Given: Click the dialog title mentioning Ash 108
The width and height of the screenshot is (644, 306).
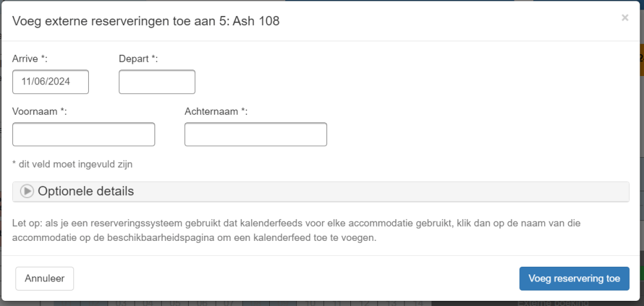Looking at the screenshot, I should pyautogui.click(x=146, y=21).
